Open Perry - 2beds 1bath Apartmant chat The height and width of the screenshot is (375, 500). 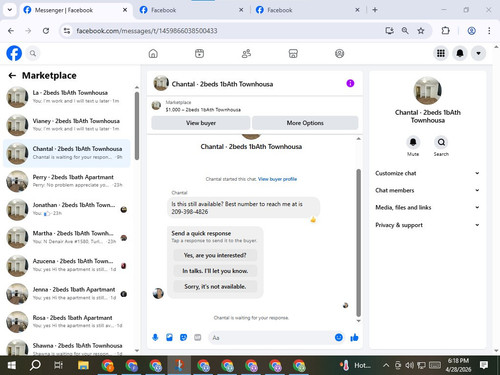(67, 181)
